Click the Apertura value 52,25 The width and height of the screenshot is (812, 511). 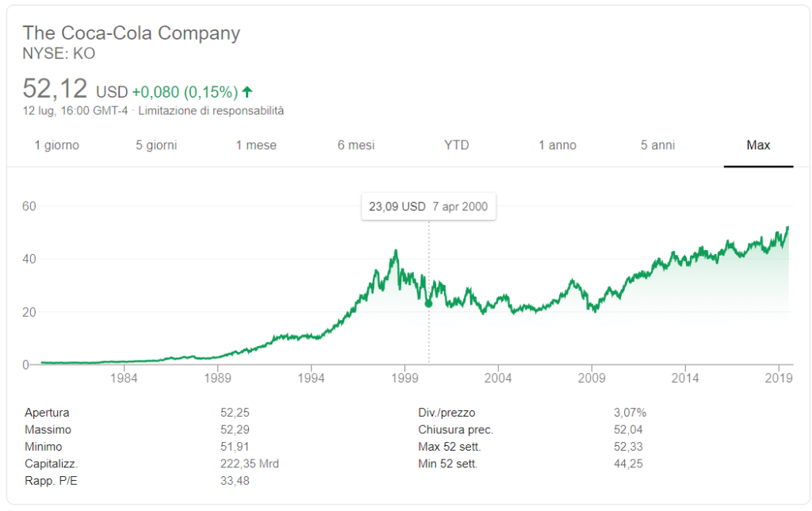pyautogui.click(x=235, y=413)
